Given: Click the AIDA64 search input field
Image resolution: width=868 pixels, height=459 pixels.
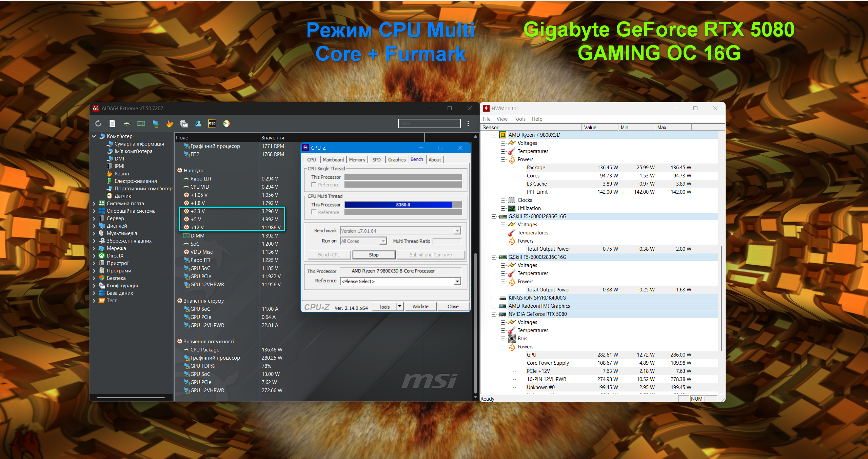Looking at the screenshot, I should (429, 123).
